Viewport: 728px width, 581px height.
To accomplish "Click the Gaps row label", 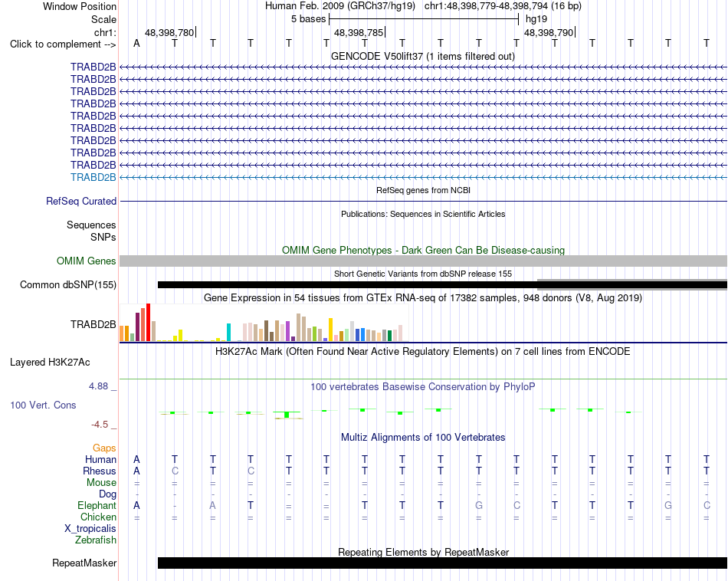I will (104, 448).
